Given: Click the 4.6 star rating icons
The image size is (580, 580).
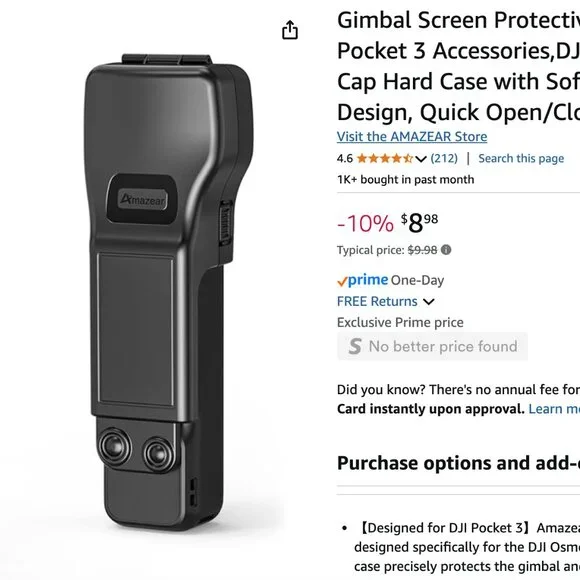Looking at the screenshot, I should point(385,159).
